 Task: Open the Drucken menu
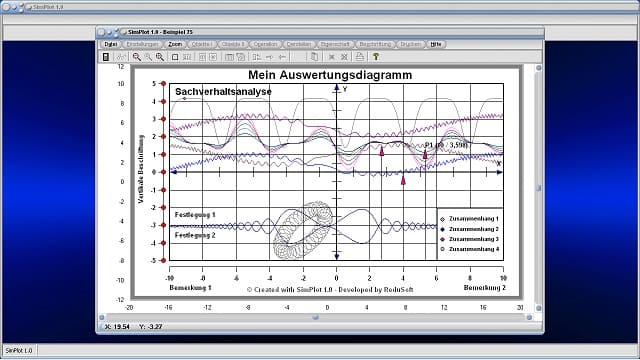[410, 44]
